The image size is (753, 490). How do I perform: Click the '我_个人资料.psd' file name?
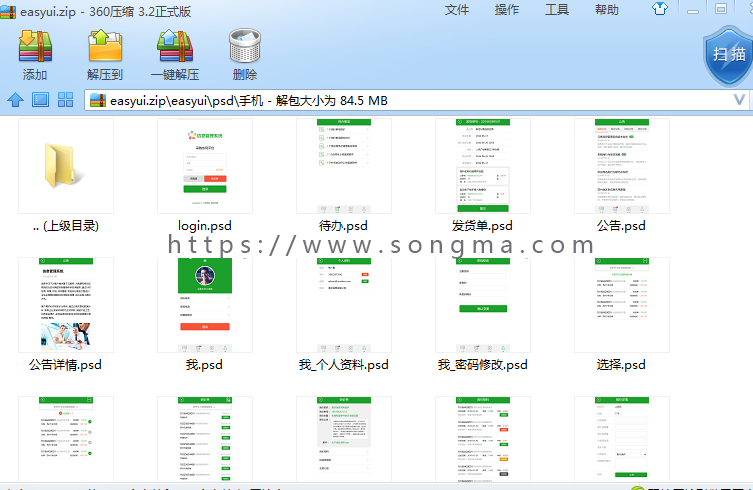click(x=344, y=365)
